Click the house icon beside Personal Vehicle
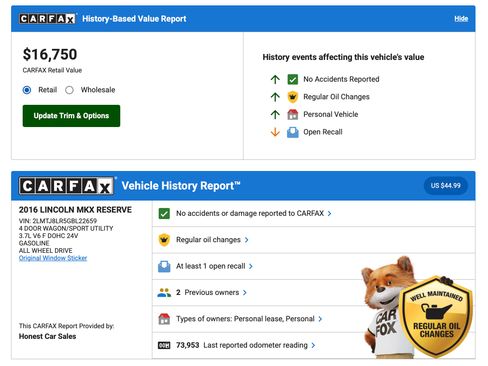The image size is (488, 366). [x=293, y=115]
